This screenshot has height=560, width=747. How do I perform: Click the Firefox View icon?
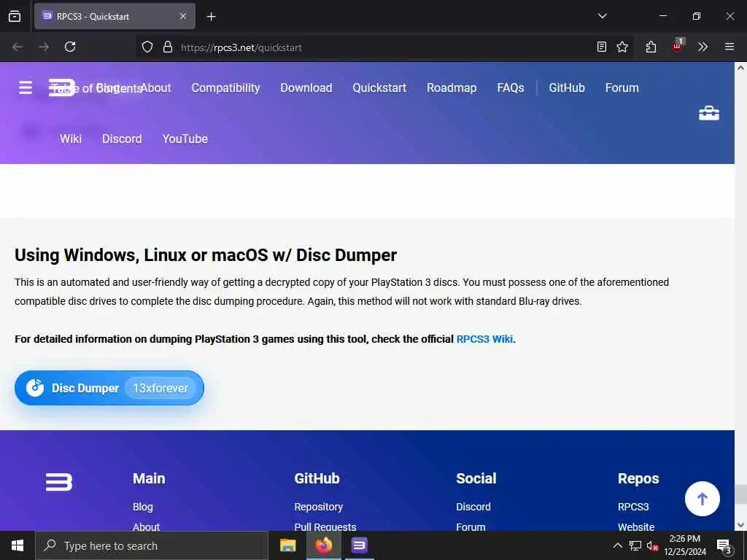click(15, 16)
